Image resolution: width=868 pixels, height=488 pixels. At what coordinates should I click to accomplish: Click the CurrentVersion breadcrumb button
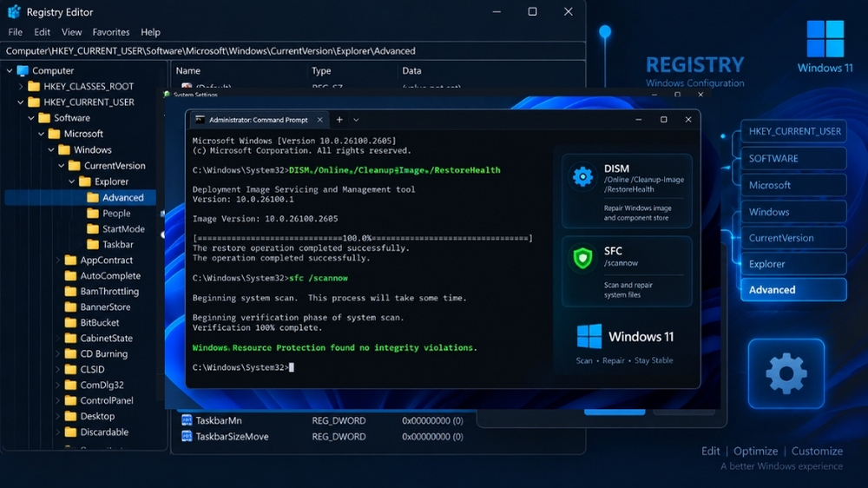click(x=794, y=238)
